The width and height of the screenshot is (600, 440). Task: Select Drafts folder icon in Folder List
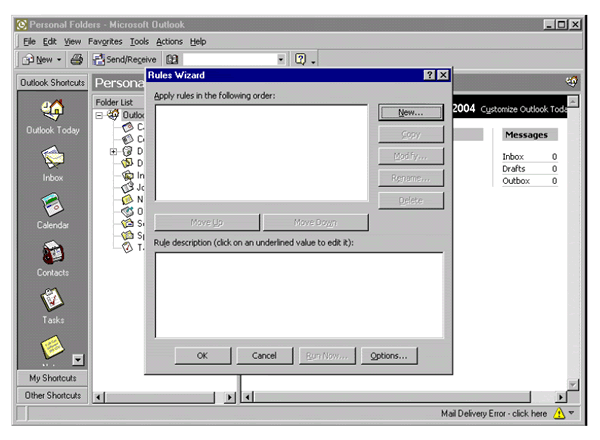[x=127, y=163]
